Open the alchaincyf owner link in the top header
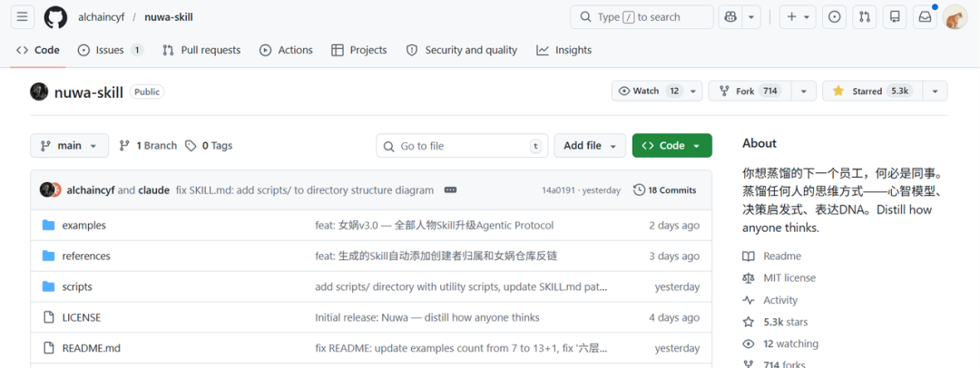 (x=100, y=17)
